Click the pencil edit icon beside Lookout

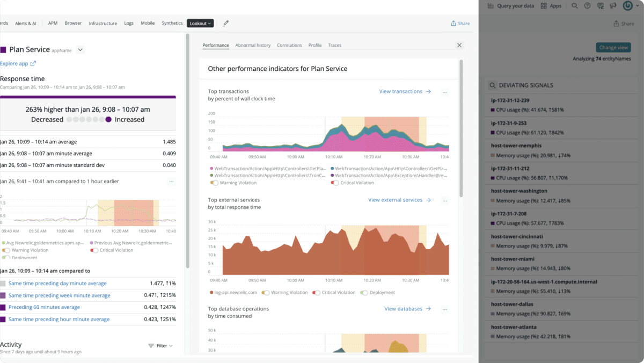(x=226, y=23)
